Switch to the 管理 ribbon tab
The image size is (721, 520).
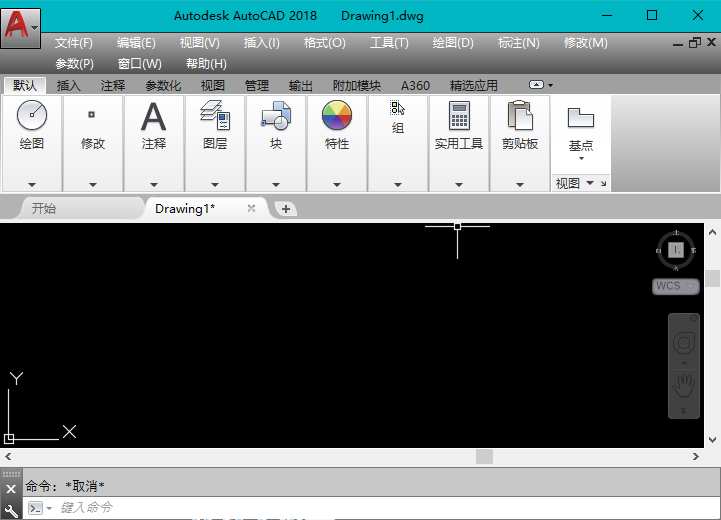pyautogui.click(x=257, y=86)
